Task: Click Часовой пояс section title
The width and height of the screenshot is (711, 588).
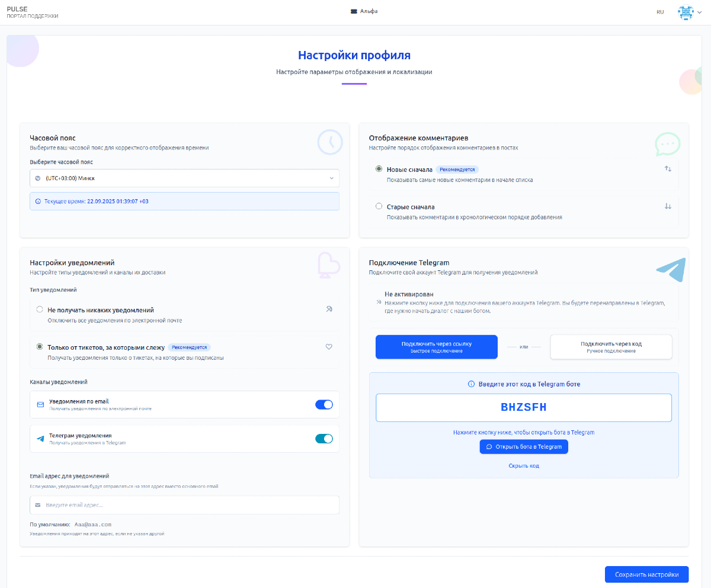Action: pyautogui.click(x=53, y=138)
